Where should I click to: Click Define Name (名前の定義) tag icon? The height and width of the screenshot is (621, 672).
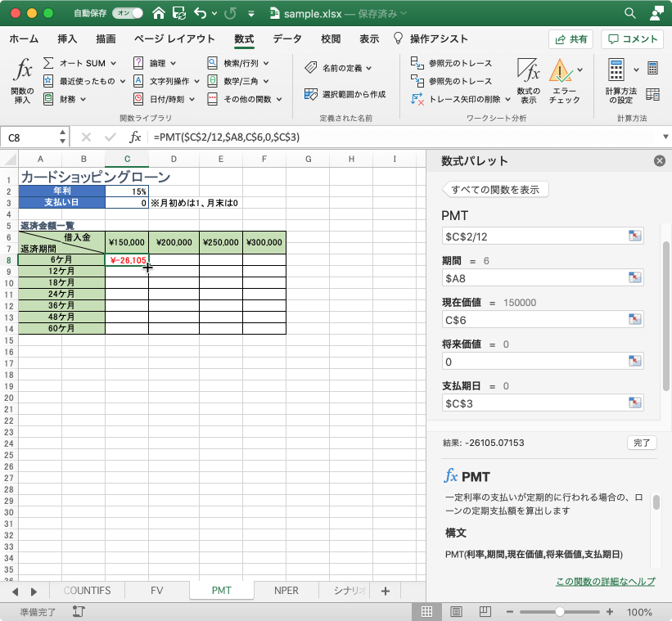pos(311,68)
